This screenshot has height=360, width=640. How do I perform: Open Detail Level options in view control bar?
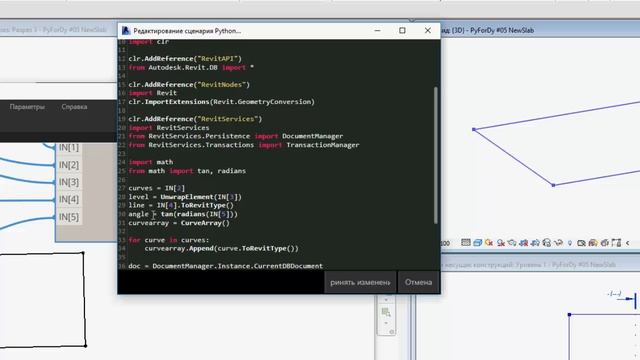466,243
